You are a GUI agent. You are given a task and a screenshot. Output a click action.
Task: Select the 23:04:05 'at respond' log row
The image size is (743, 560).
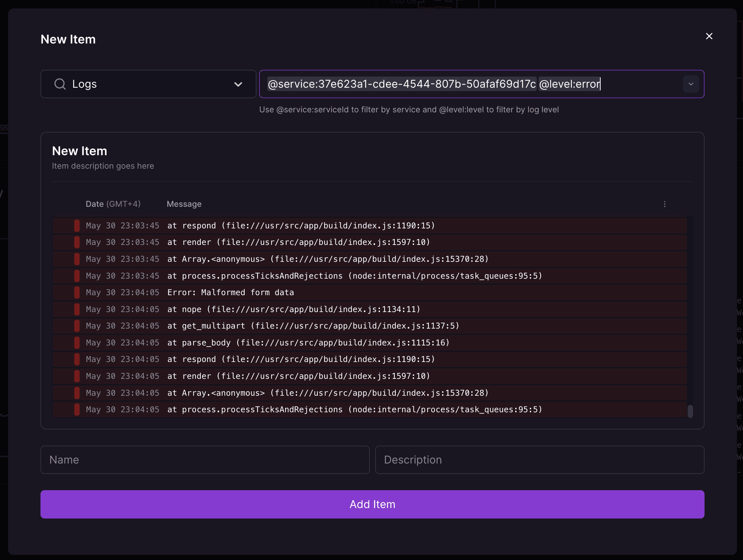[369, 359]
